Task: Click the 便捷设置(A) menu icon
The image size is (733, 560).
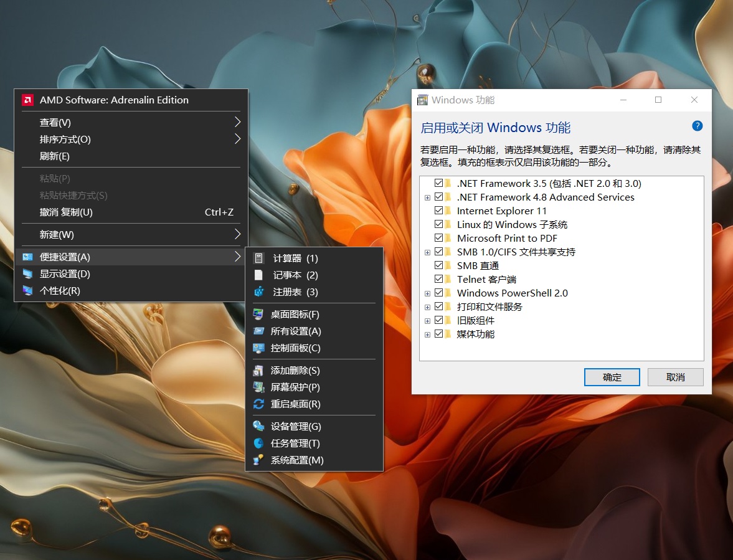Action: (27, 257)
